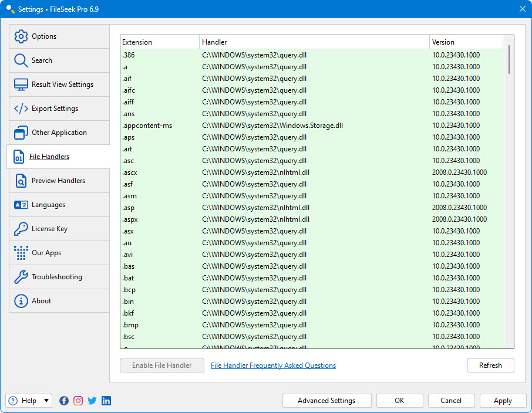Image resolution: width=532 pixels, height=413 pixels.
Task: Click the Apply button
Action: coord(503,401)
